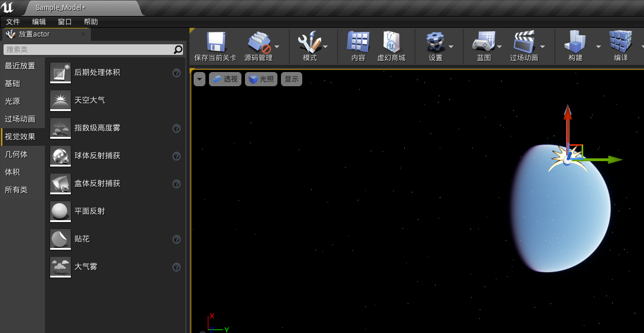Open help for 指数级高度雾
This screenshot has height=333, width=644.
176,129
